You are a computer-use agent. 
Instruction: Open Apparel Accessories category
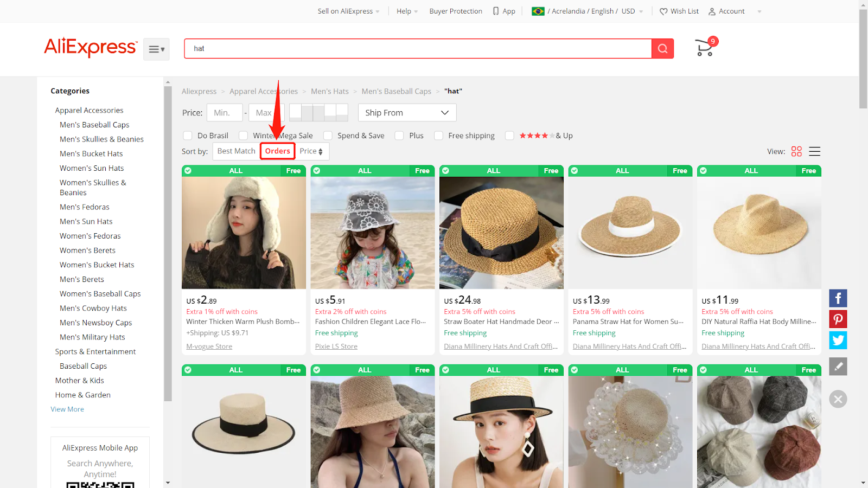pos(89,110)
